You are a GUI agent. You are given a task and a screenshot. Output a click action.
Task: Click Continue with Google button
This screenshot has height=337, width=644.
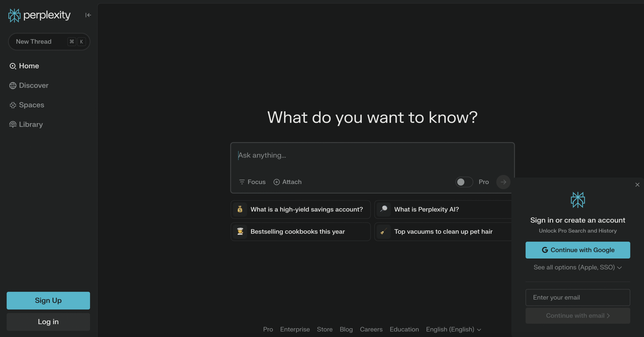[578, 250]
